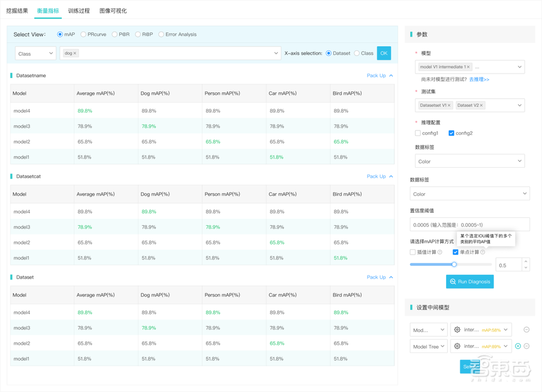Click the IOU threshold slider handle
The height and width of the screenshot is (392, 542).
coord(454,265)
